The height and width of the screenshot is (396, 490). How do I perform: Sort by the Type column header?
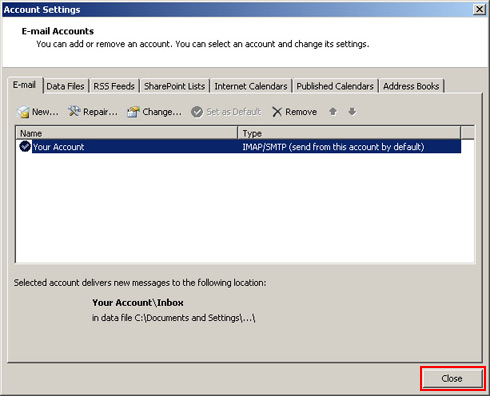349,133
